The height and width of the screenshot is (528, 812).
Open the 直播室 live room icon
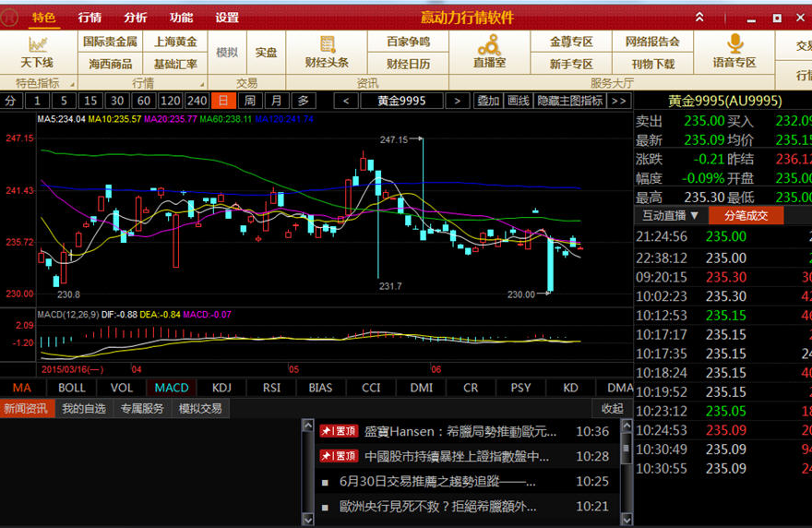(489, 52)
